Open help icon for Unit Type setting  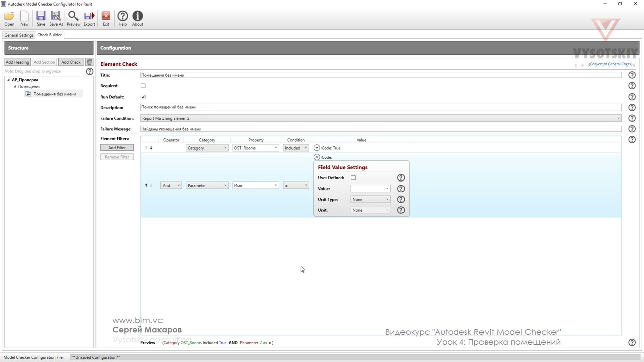(x=401, y=199)
